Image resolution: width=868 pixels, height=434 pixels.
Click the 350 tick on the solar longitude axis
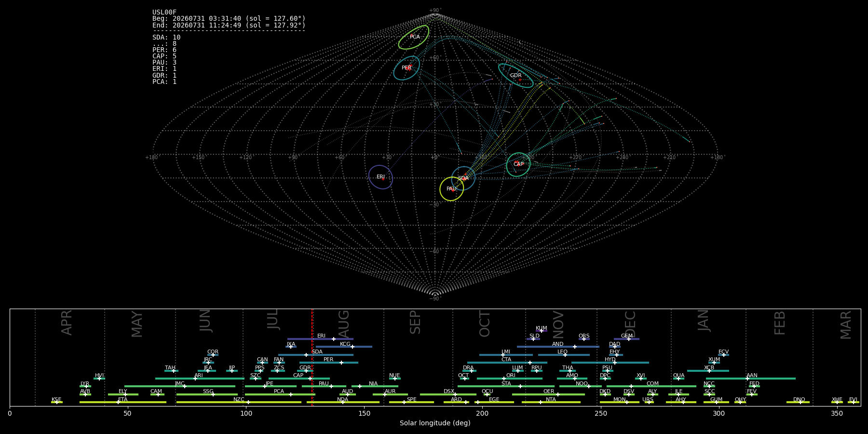837,413
